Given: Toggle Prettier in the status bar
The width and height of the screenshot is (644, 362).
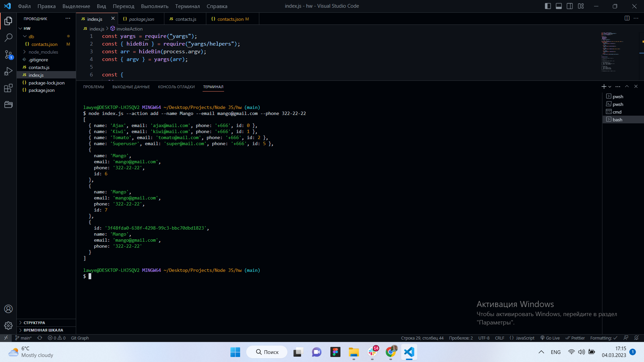Looking at the screenshot, I should tap(575, 338).
